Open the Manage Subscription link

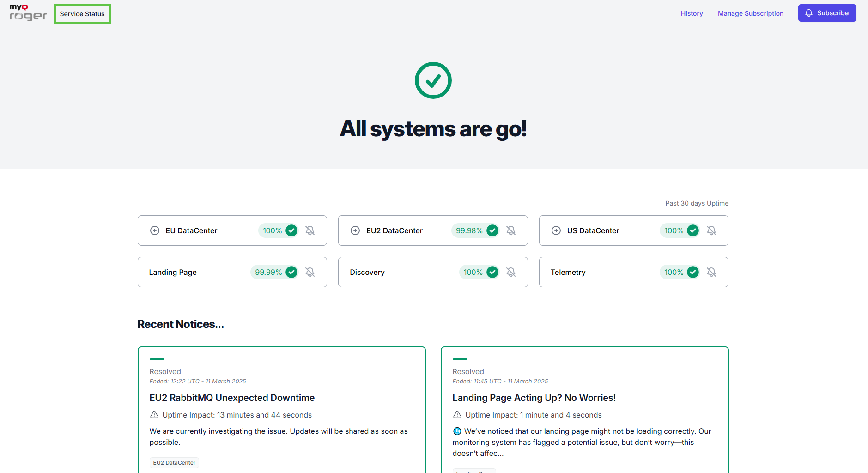click(750, 13)
